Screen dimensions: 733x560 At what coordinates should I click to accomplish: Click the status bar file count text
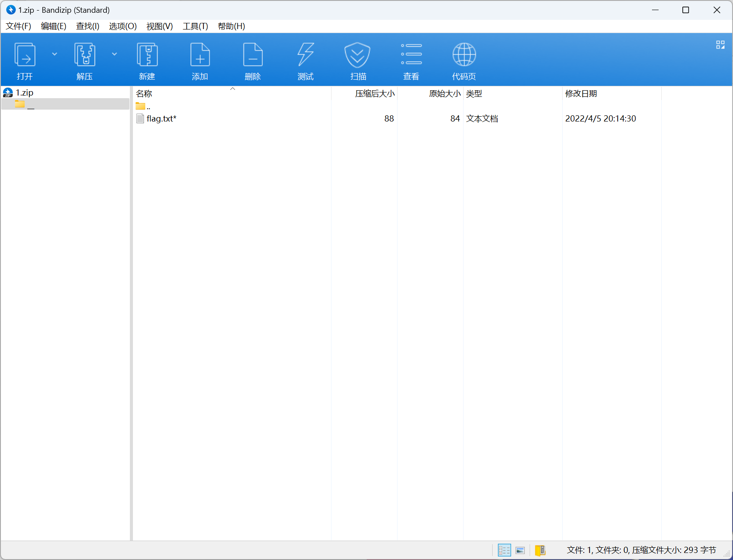641,550
